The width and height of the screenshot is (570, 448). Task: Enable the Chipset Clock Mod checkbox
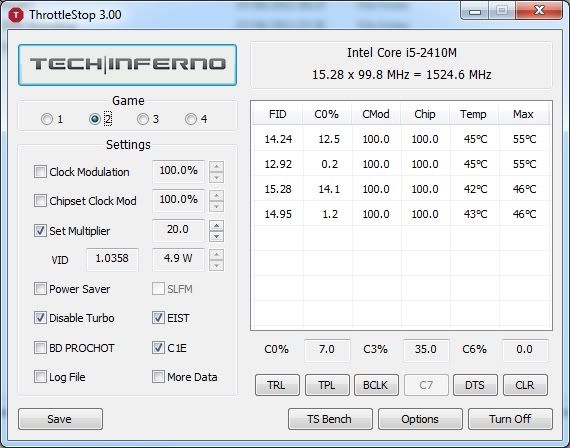pyautogui.click(x=40, y=200)
